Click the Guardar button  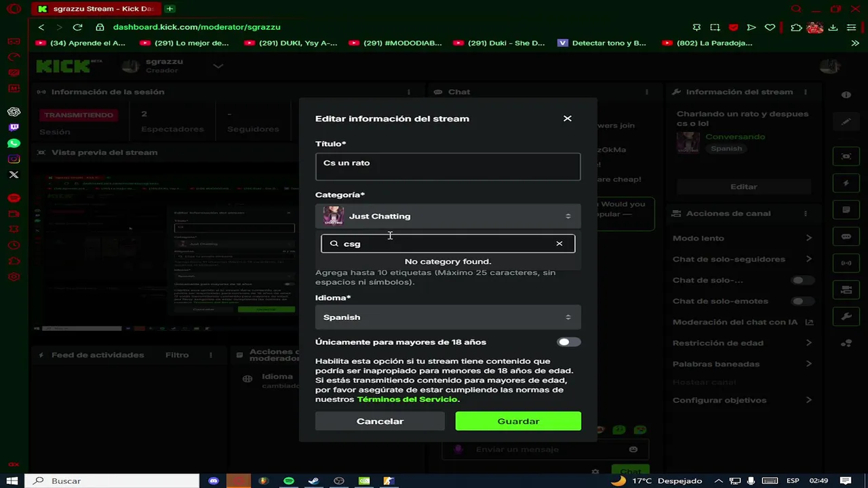click(x=518, y=421)
